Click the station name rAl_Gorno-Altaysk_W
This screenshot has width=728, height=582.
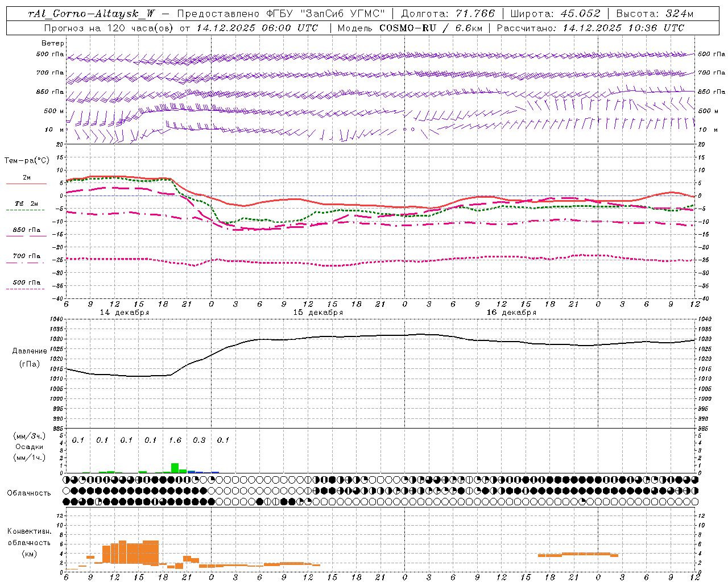coord(92,14)
